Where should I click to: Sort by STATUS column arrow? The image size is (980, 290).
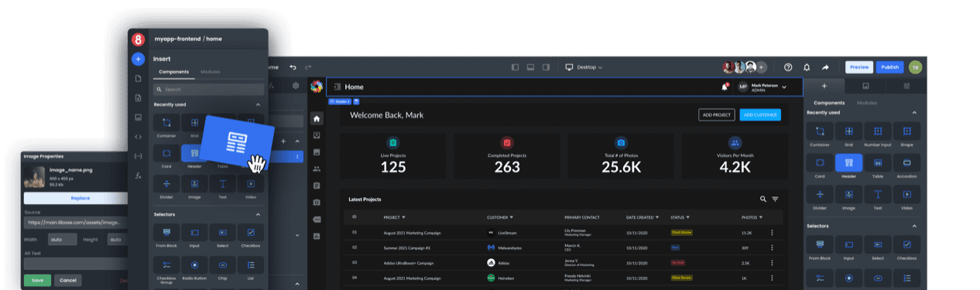pyautogui.click(x=688, y=217)
